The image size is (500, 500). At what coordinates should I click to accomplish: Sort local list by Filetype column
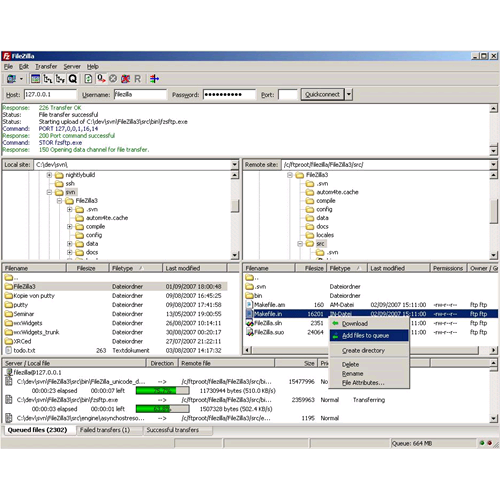136,268
